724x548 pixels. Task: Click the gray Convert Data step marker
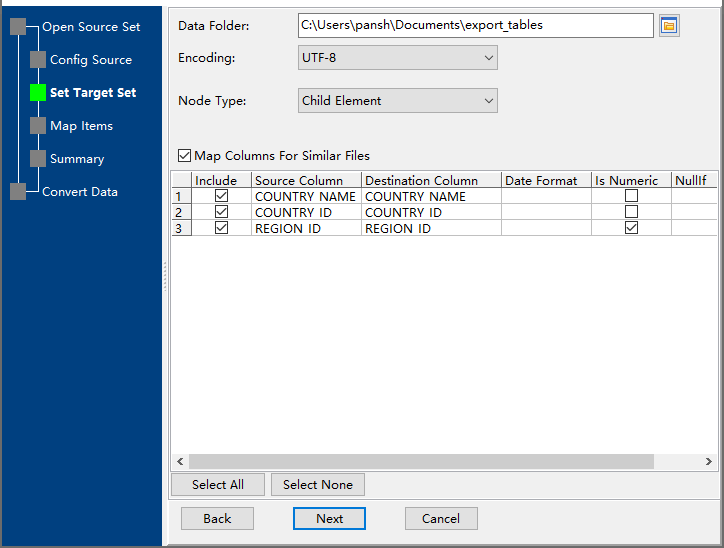click(x=18, y=192)
